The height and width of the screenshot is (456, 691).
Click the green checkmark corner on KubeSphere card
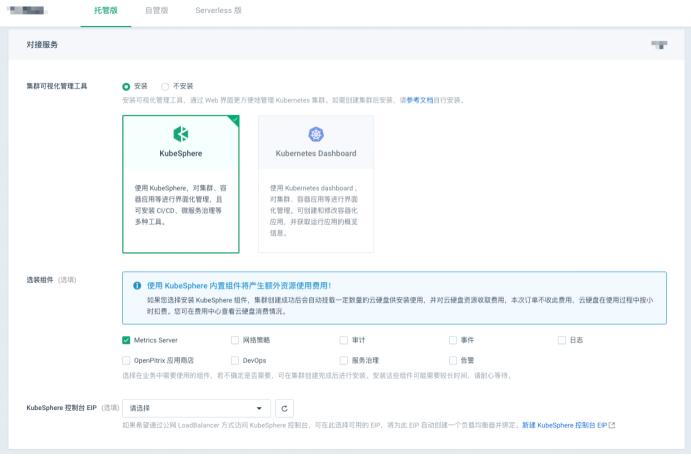234,120
